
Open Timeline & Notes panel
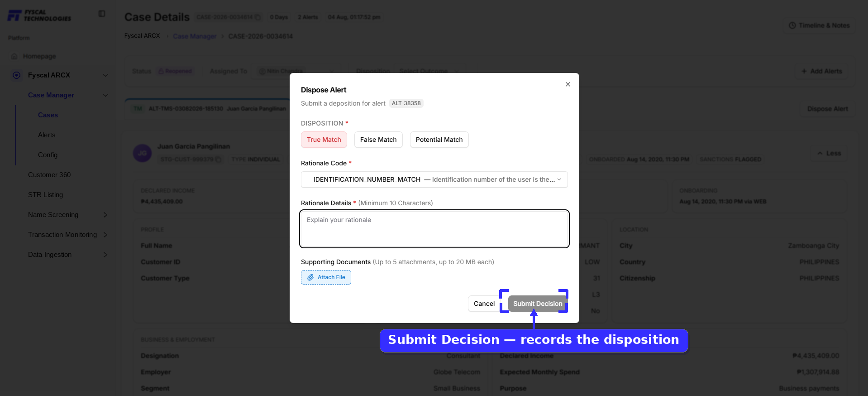point(819,25)
